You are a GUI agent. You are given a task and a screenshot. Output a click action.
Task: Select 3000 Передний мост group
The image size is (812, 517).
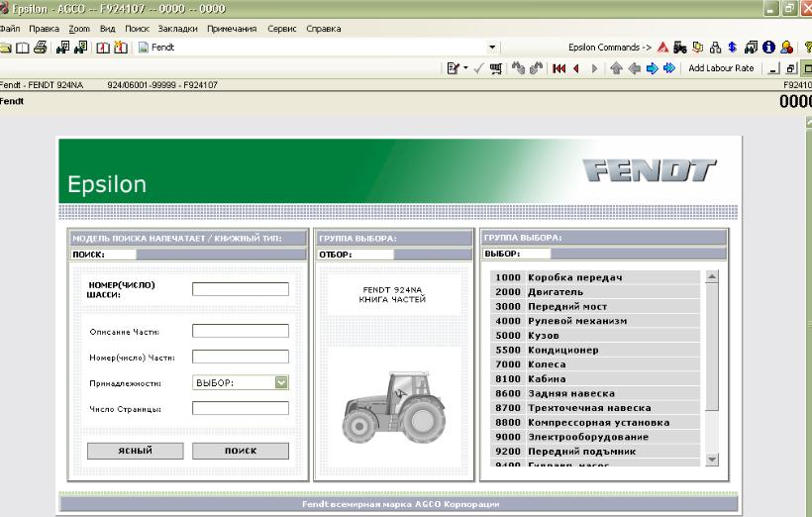(x=595, y=307)
